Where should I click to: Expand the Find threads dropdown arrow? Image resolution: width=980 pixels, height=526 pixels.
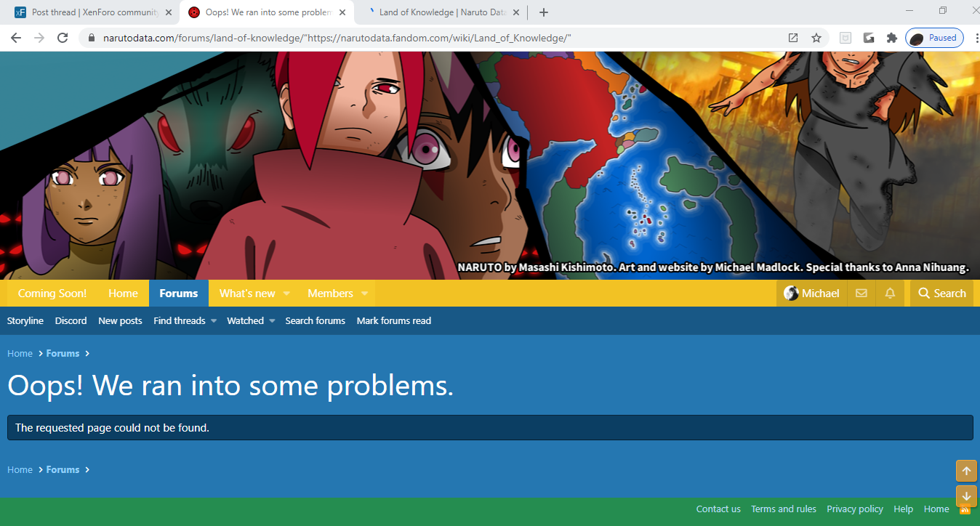[x=214, y=321]
